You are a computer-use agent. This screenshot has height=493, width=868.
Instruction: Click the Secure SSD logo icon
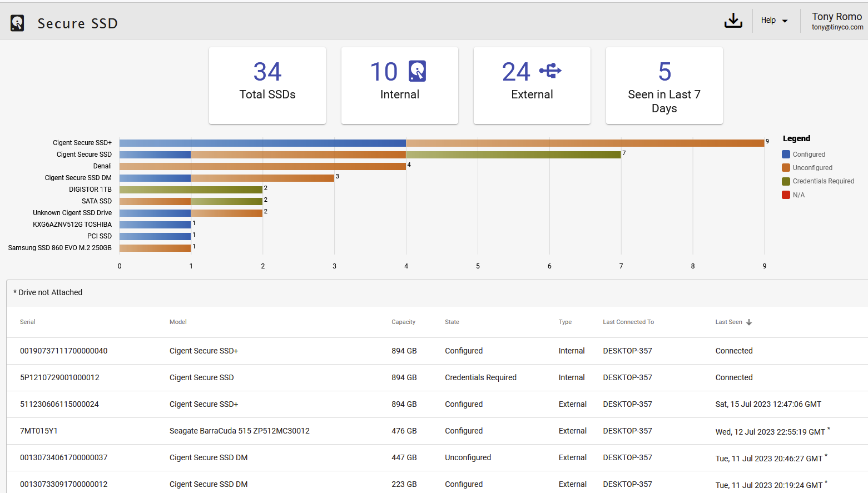pyautogui.click(x=17, y=23)
